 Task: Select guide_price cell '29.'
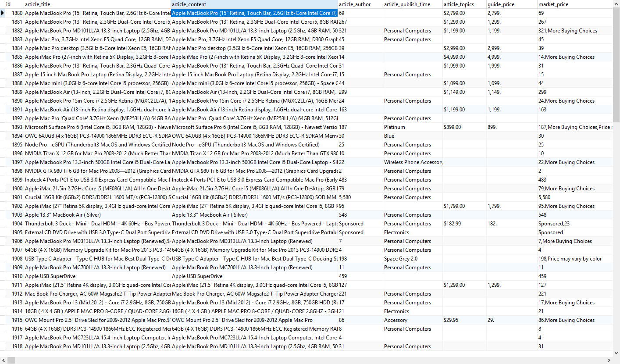coord(512,320)
